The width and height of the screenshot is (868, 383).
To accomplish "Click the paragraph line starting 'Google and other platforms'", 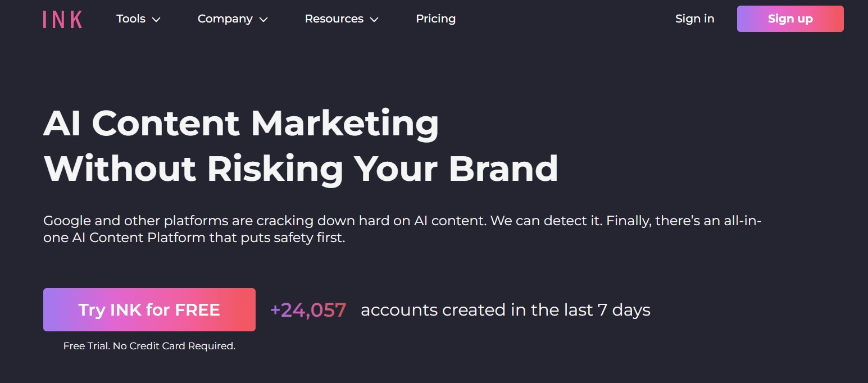I will (402, 221).
